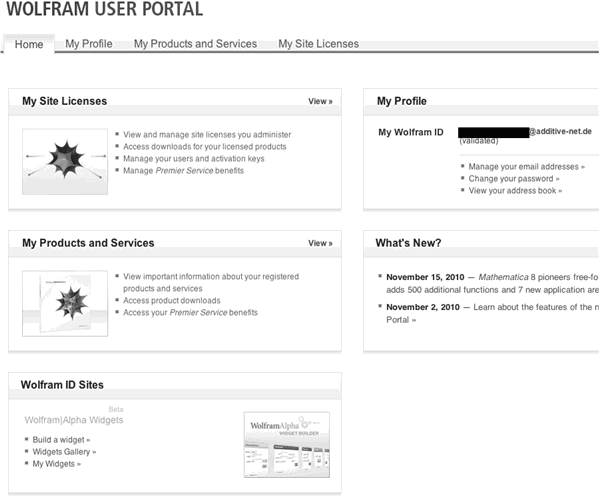Click the What's New? heading

[408, 243]
